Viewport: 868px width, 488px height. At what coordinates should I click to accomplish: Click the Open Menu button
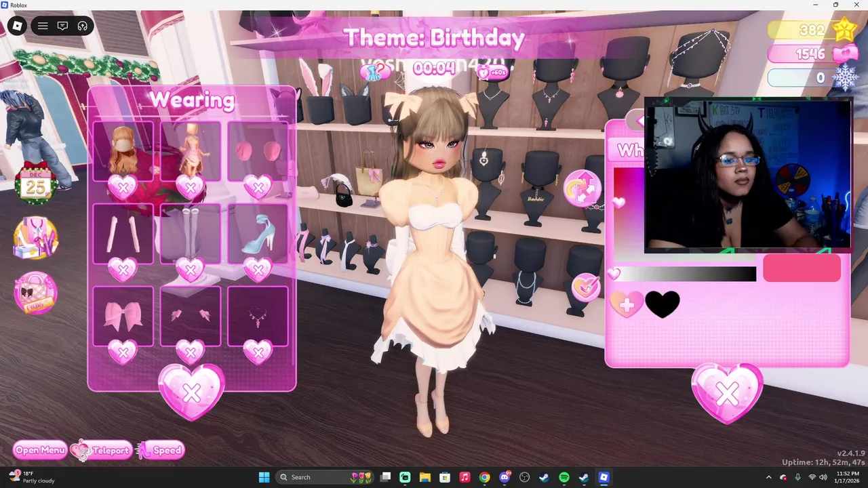(40, 450)
